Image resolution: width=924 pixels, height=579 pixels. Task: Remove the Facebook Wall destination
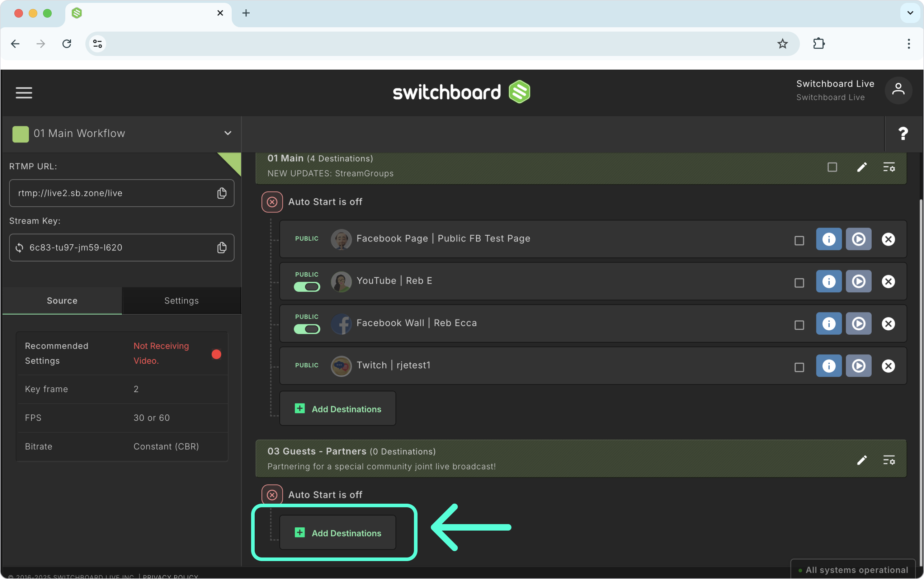point(888,324)
